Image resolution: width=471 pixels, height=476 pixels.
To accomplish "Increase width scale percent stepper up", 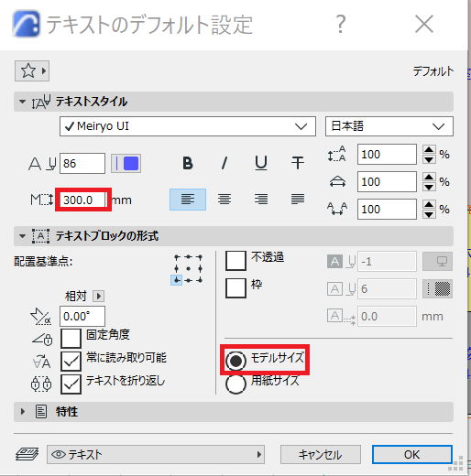I will [x=429, y=177].
